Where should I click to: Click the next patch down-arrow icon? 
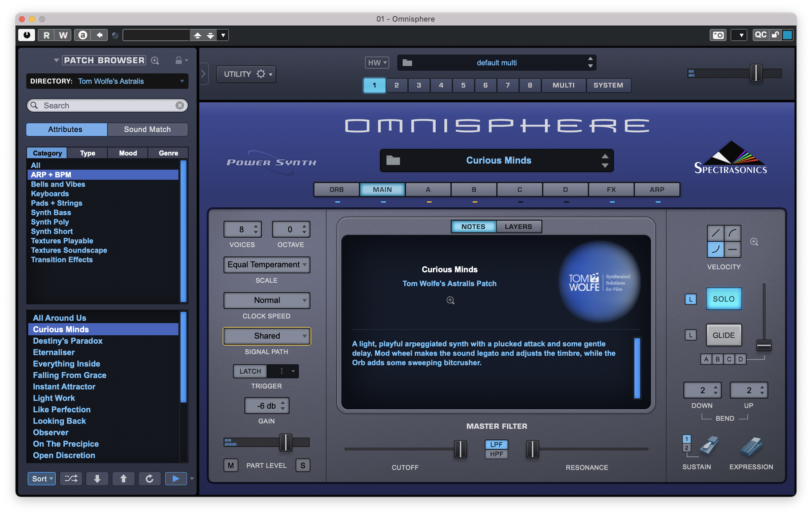[97, 479]
